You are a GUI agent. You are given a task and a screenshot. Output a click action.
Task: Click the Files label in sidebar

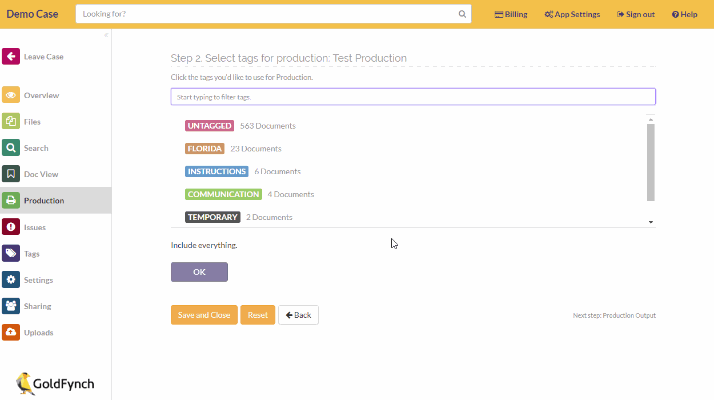point(32,122)
